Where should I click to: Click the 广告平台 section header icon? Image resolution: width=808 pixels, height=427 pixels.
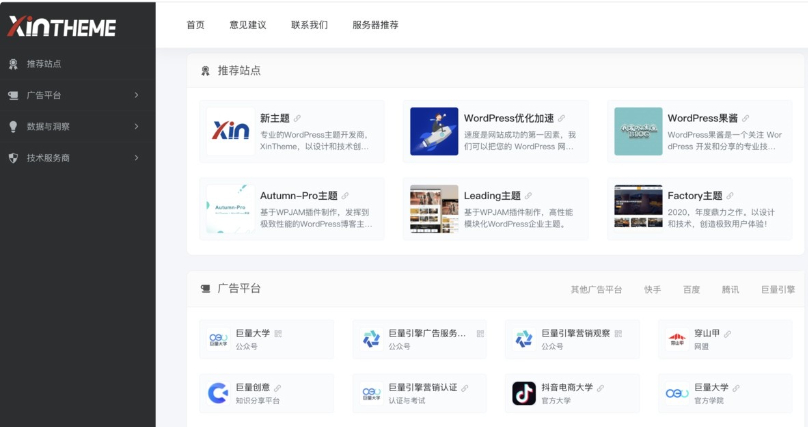click(205, 289)
